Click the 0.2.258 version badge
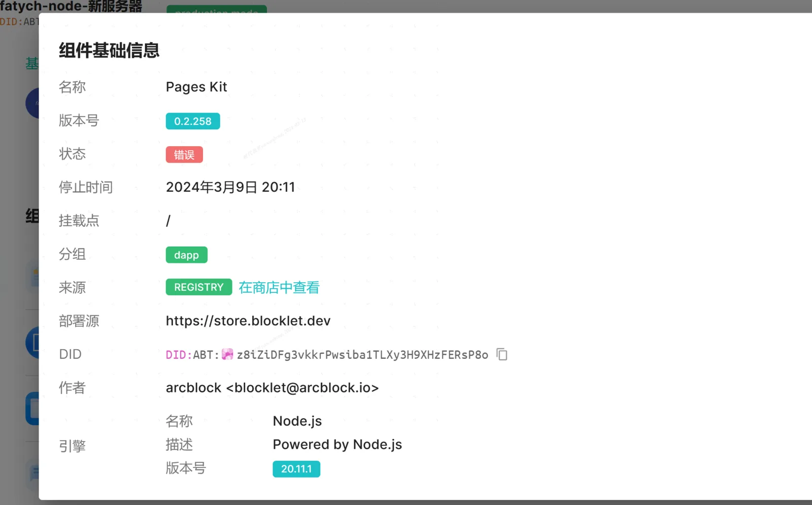 [193, 121]
